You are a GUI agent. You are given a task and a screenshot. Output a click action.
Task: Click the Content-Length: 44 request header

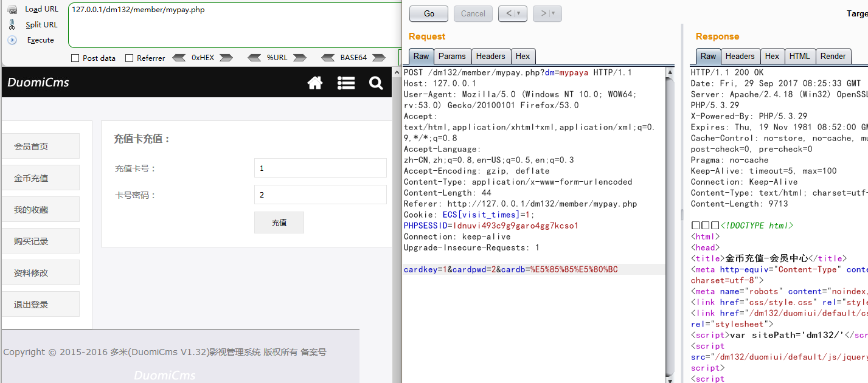448,193
